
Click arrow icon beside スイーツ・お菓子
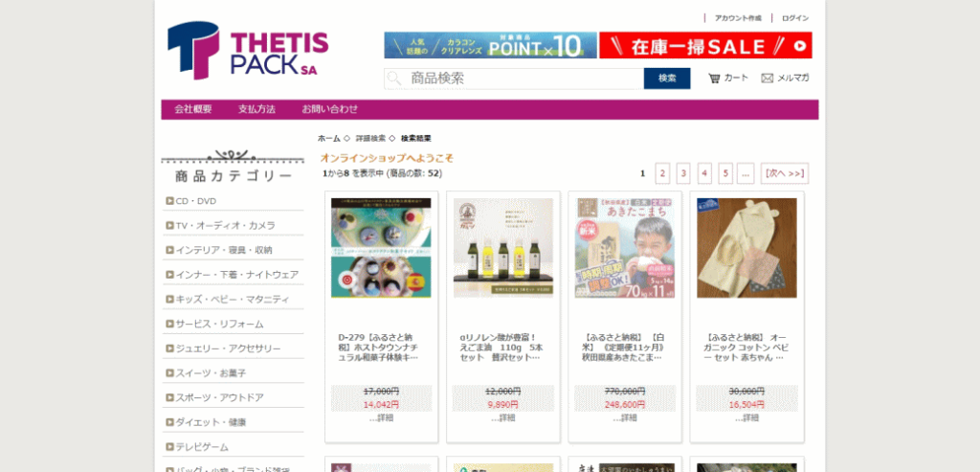pos(169,373)
